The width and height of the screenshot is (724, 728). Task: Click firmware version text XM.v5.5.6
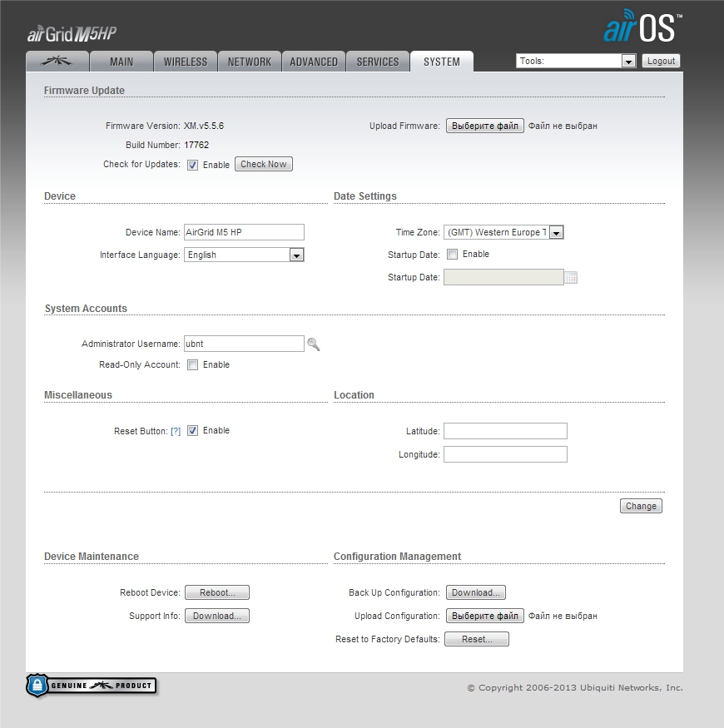coord(203,126)
